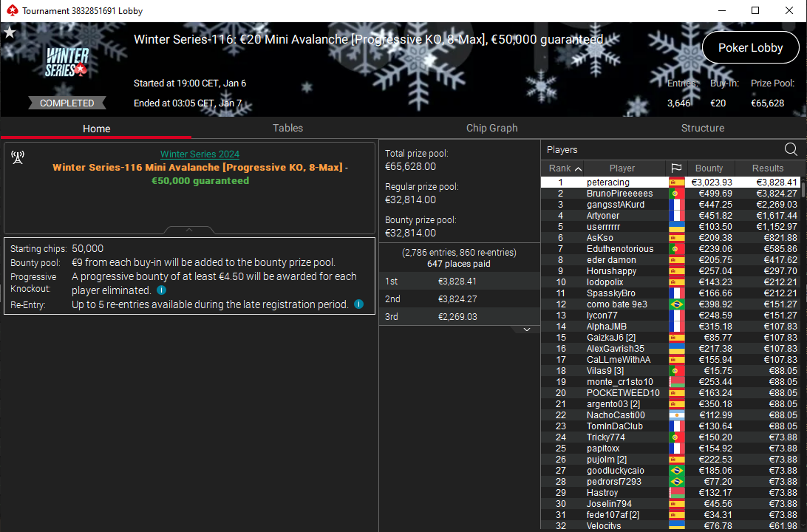The height and width of the screenshot is (532, 807).
Task: Click the broadcast antenna icon
Action: click(18, 157)
